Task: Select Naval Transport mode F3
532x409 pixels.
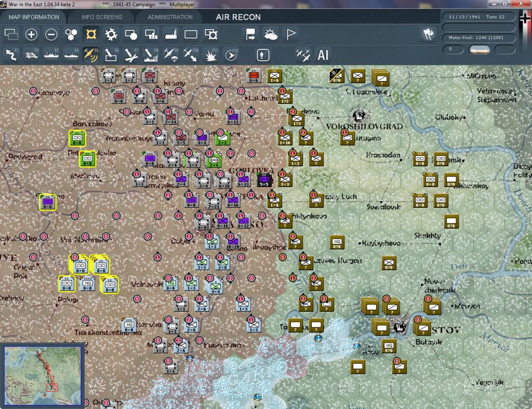Action: [51, 55]
